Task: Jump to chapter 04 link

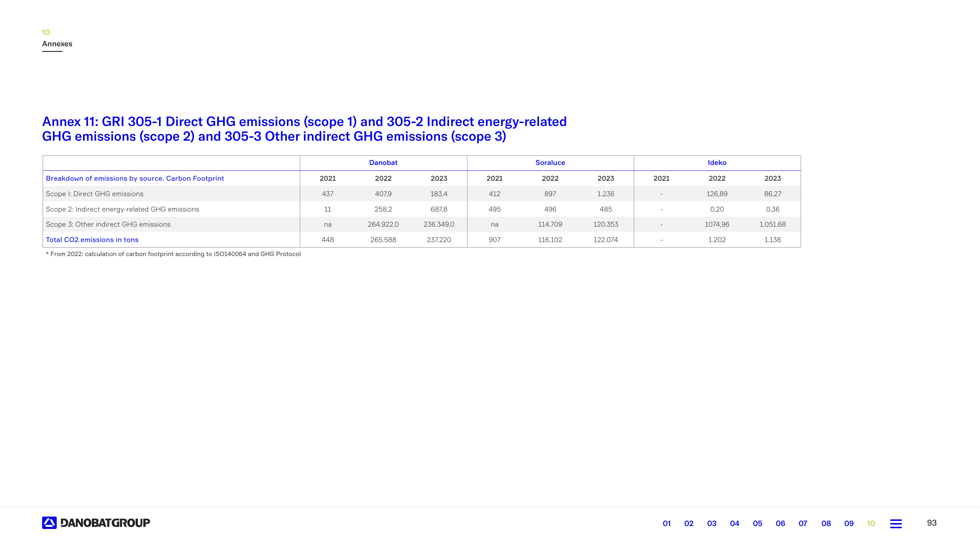Action: tap(734, 523)
